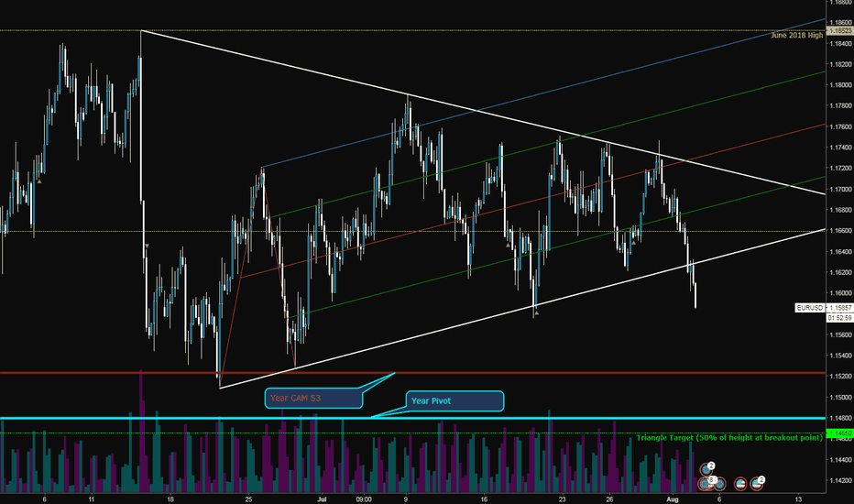Click the EURUSD symbol price label
This screenshot has height=504, width=854.
click(x=809, y=308)
